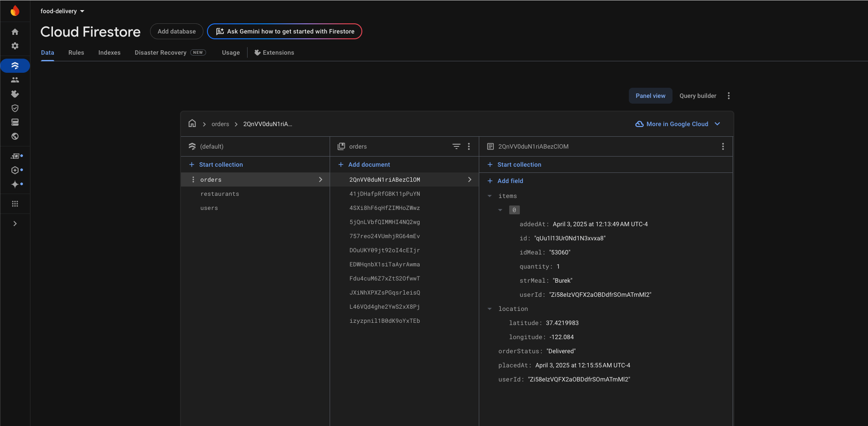Viewport: 868px width, 426px height.
Task: Click the latitude 37.4219983 value
Action: [562, 323]
